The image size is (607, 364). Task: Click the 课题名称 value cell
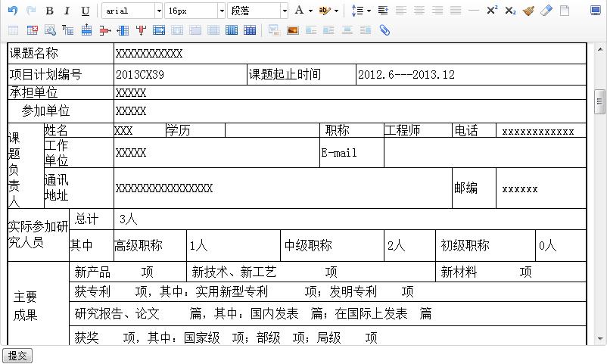click(350, 54)
